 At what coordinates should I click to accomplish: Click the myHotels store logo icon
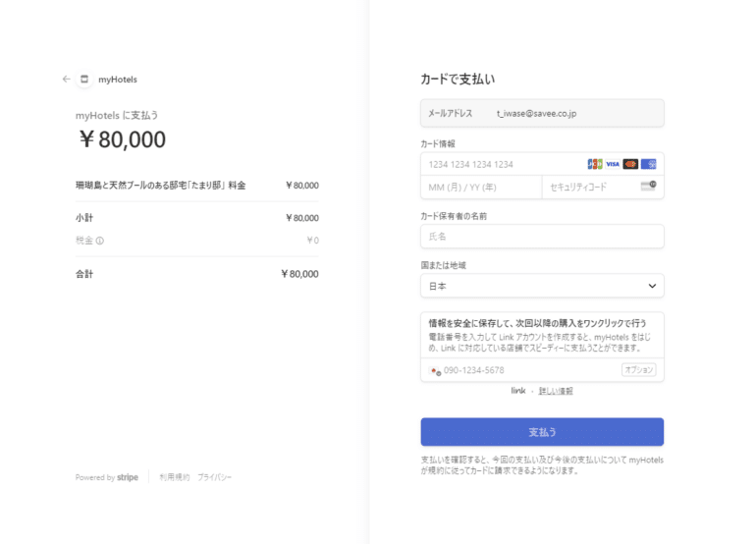[84, 80]
